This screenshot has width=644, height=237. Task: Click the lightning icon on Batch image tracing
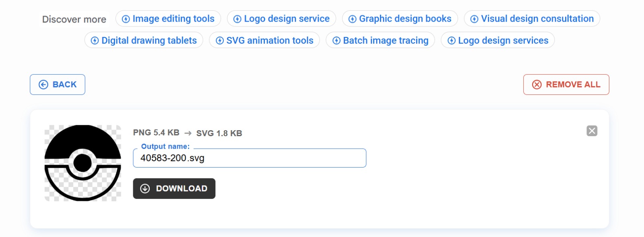[x=336, y=40]
